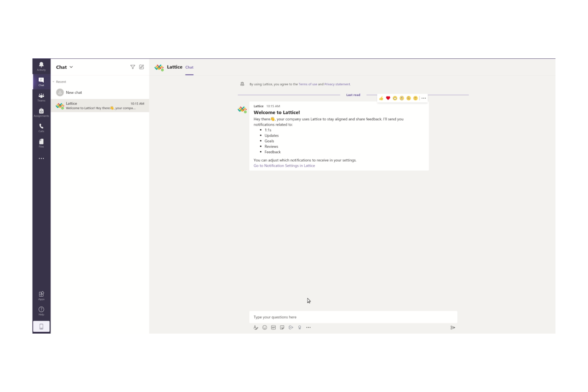
Task: Open the Files section in sidebar
Action: click(x=41, y=143)
